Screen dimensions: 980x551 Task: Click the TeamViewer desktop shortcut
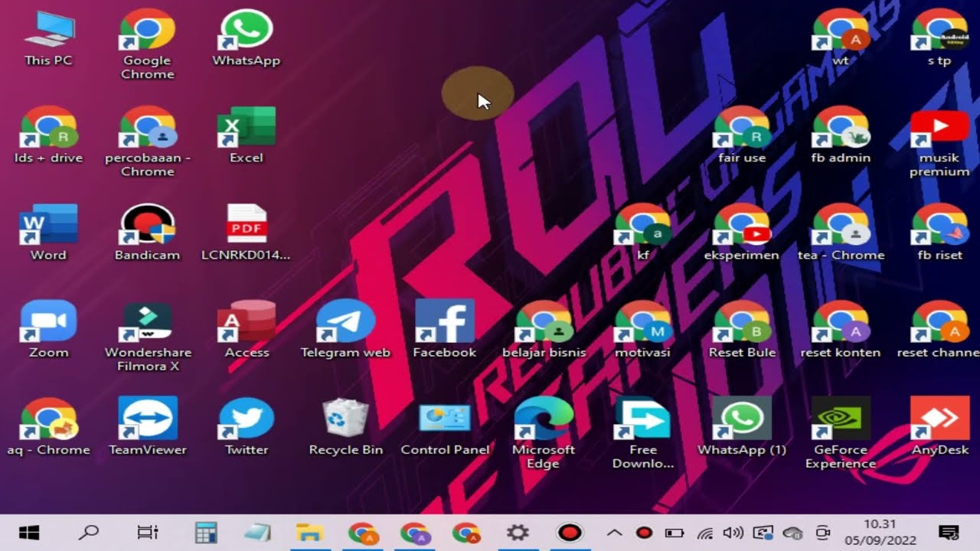pyautogui.click(x=147, y=427)
